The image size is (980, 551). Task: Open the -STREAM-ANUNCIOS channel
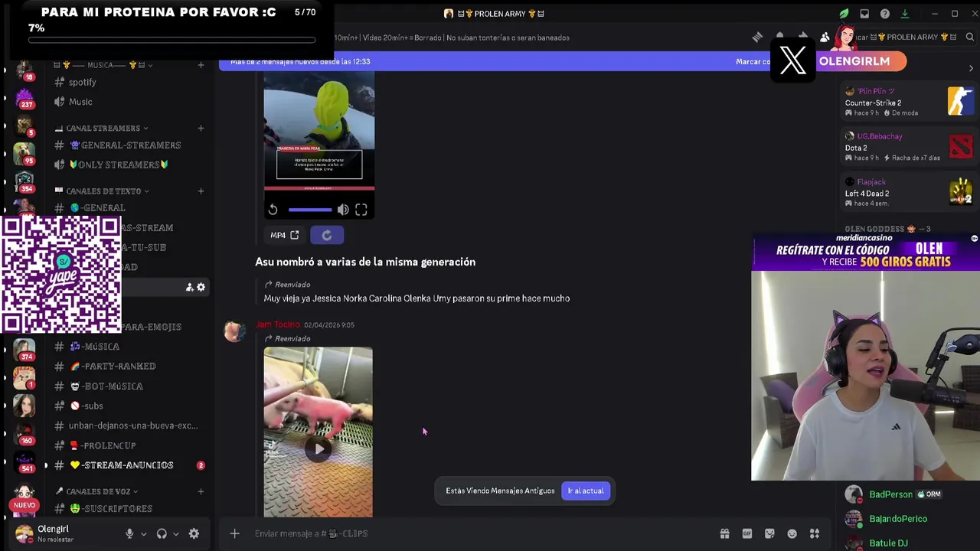(x=126, y=465)
